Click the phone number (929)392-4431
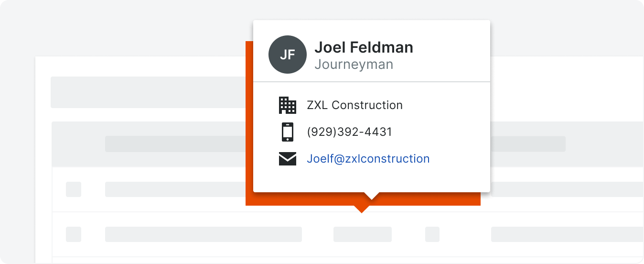This screenshot has height=264, width=644. point(349,132)
